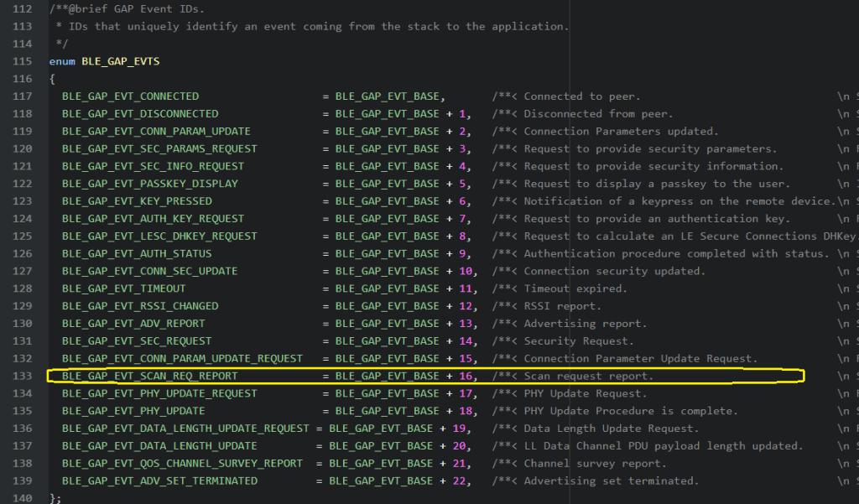Click the pink value 16 on highlighted line

pos(466,376)
